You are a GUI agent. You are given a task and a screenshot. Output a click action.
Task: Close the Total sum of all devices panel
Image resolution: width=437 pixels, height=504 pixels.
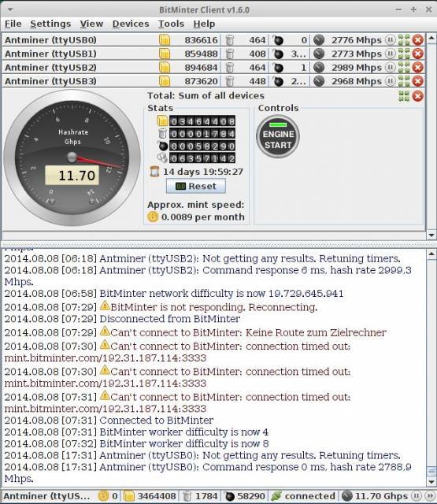418,96
